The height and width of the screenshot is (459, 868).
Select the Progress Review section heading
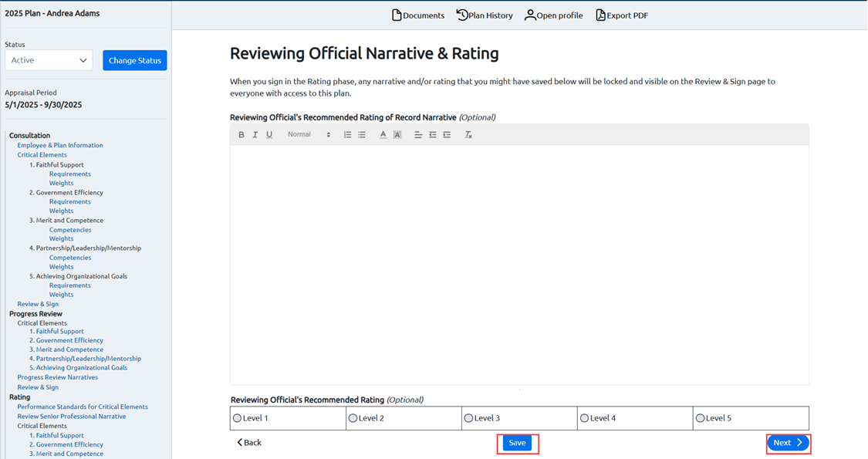tap(35, 314)
